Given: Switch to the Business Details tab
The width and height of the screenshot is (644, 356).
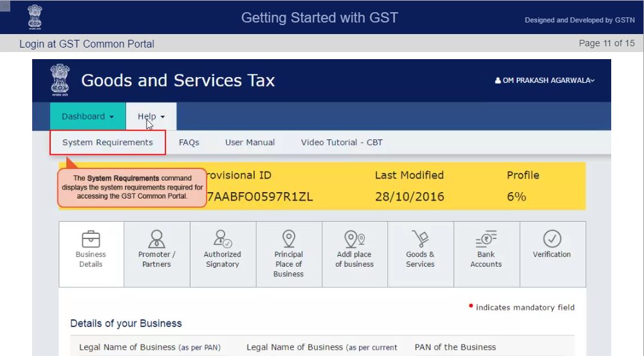Looking at the screenshot, I should click(91, 254).
